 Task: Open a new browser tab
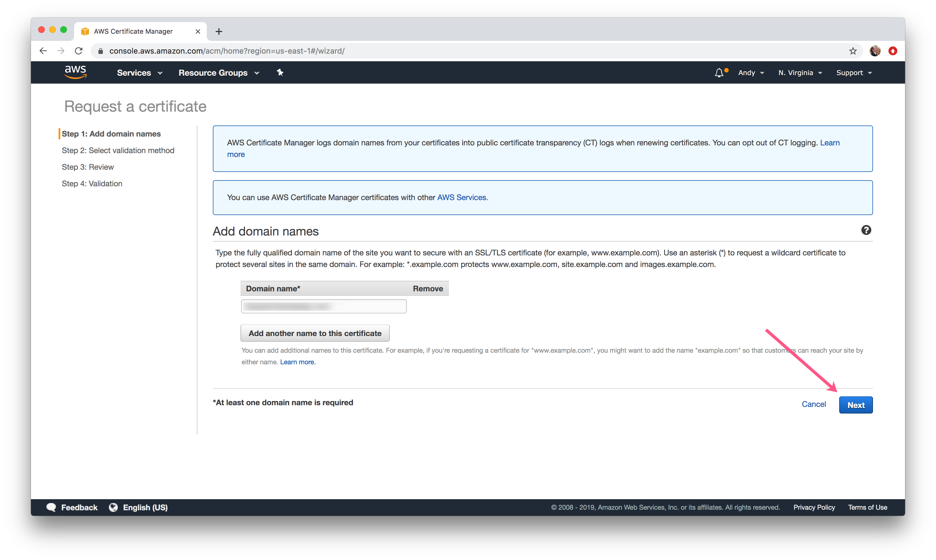(219, 31)
